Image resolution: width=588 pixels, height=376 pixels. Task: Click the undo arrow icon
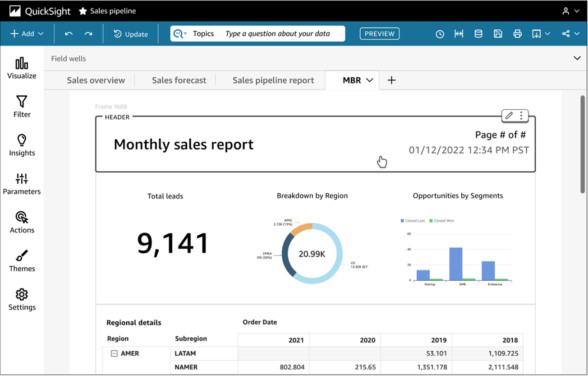tap(69, 34)
